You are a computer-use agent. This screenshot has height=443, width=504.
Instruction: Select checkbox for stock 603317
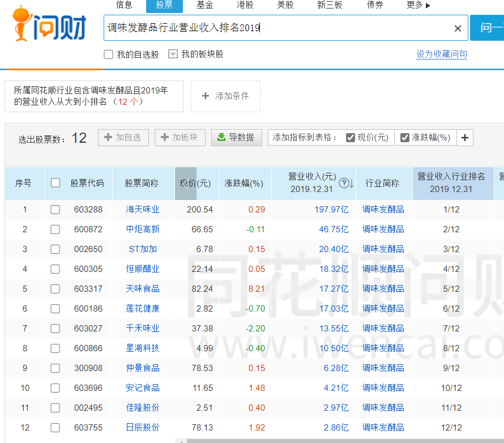pos(55,289)
